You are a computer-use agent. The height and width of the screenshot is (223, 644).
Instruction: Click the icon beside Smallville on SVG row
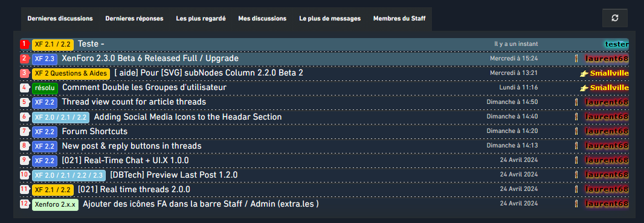(x=584, y=74)
